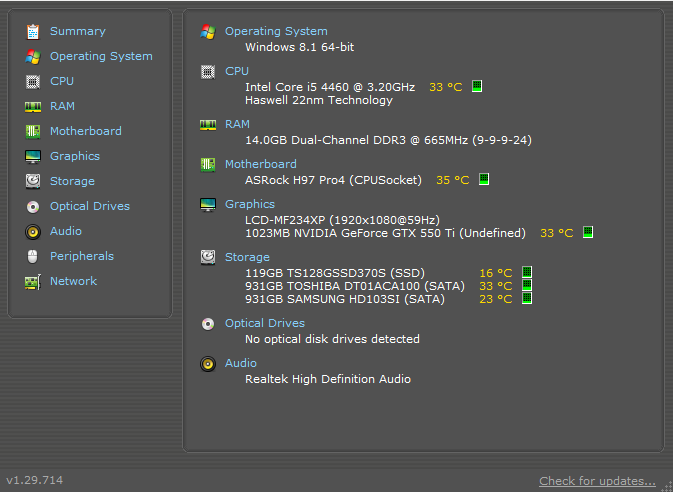Viewport: 673px width, 492px height.
Task: Click the RAM icon in main panel
Action: (208, 125)
